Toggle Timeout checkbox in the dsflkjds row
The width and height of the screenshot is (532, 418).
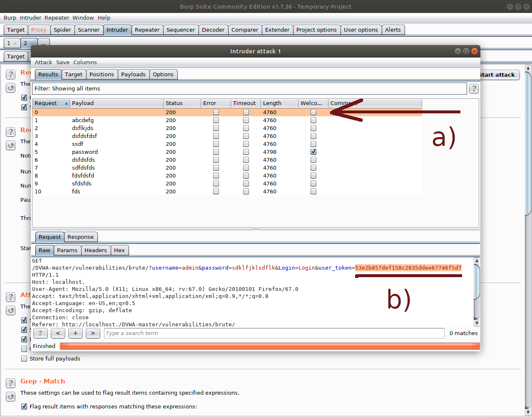246,128
